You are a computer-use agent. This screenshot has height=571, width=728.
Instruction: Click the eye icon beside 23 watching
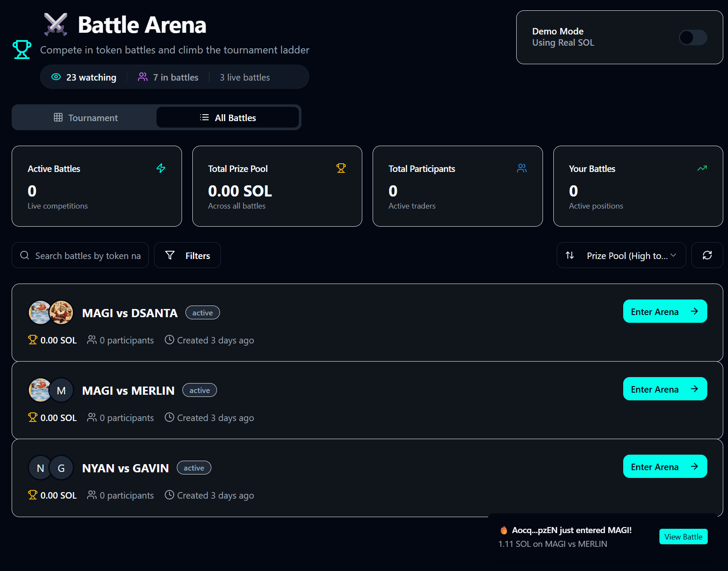tap(56, 77)
